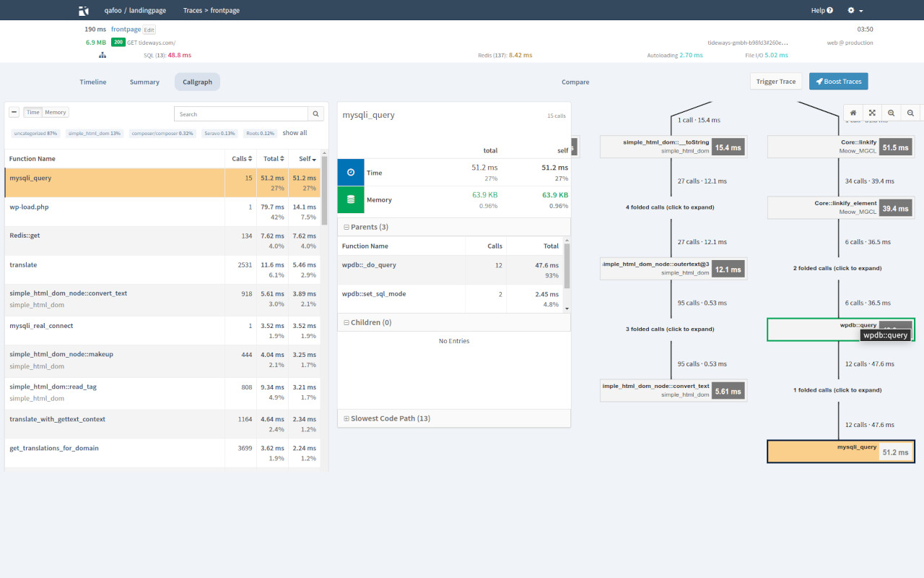Open the Timeline tab

[93, 82]
